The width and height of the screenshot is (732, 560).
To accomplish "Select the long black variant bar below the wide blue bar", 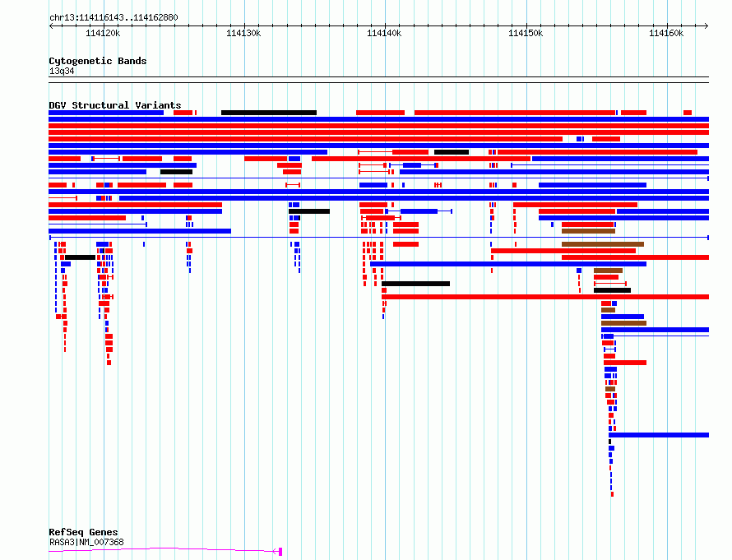I will coord(415,284).
